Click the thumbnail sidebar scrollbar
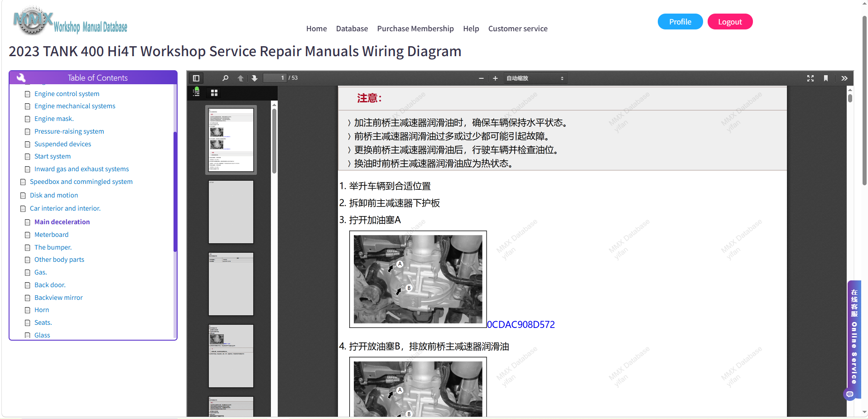This screenshot has width=868, height=419. coord(274,140)
